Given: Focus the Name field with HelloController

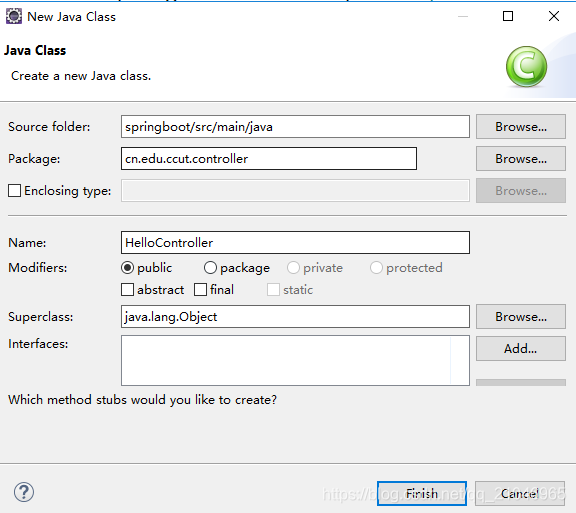Looking at the screenshot, I should click(295, 243).
